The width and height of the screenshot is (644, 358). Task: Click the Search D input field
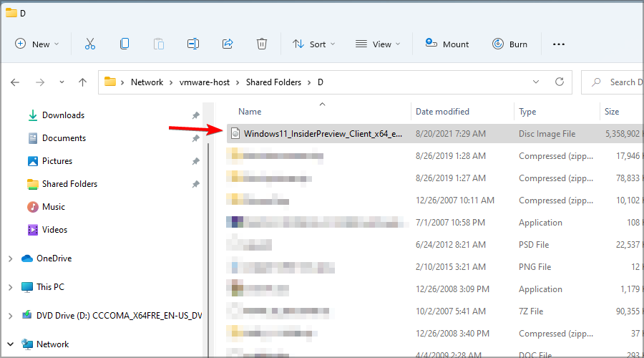(x=613, y=82)
